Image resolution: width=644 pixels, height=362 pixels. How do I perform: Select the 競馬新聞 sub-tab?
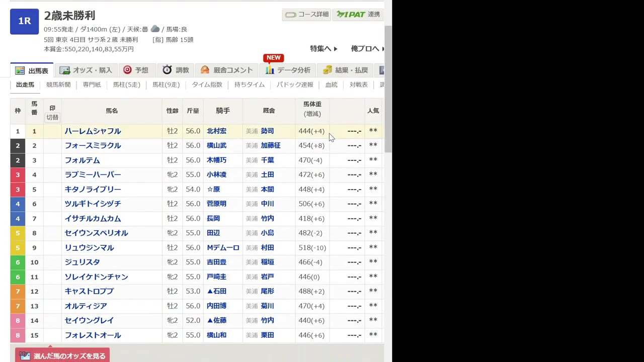pos(58,84)
